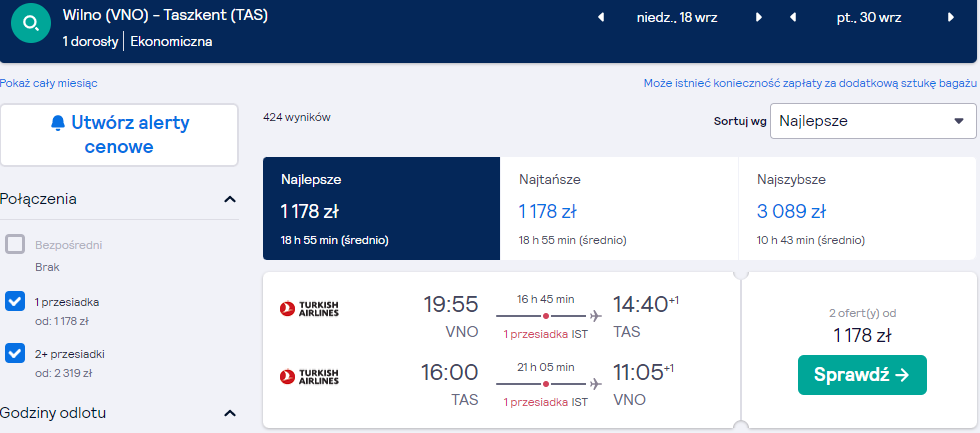Viewport: 980px width, 433px height.
Task: Click Utwórz alerty cenowe button
Action: [x=119, y=135]
